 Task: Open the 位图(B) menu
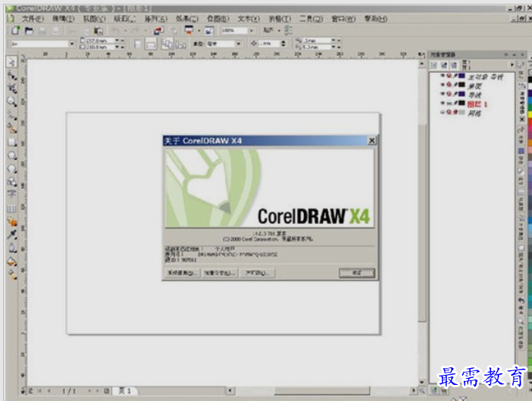point(218,19)
